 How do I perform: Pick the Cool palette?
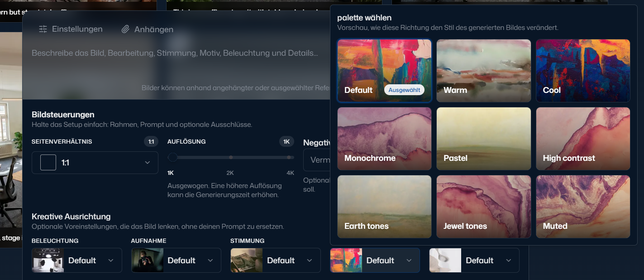click(x=583, y=71)
